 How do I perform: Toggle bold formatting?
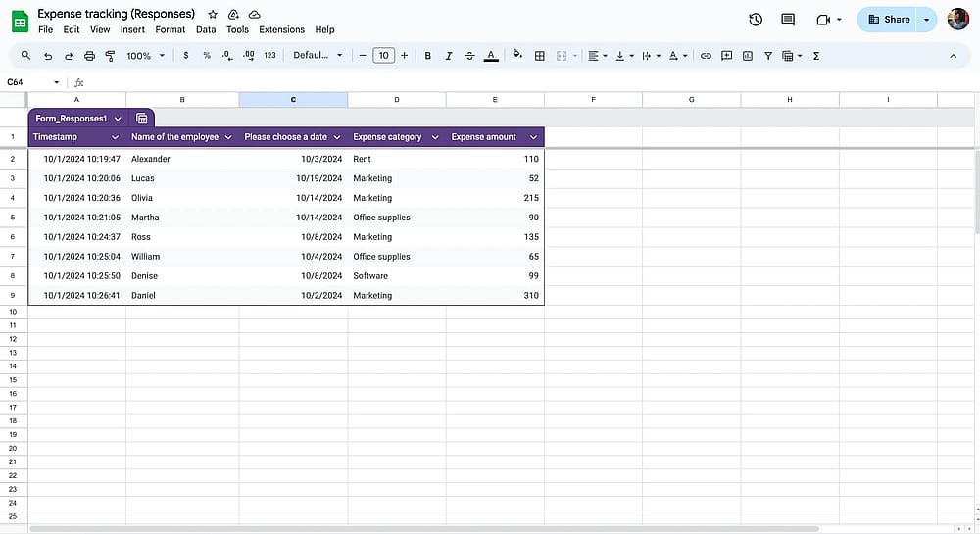click(x=427, y=56)
